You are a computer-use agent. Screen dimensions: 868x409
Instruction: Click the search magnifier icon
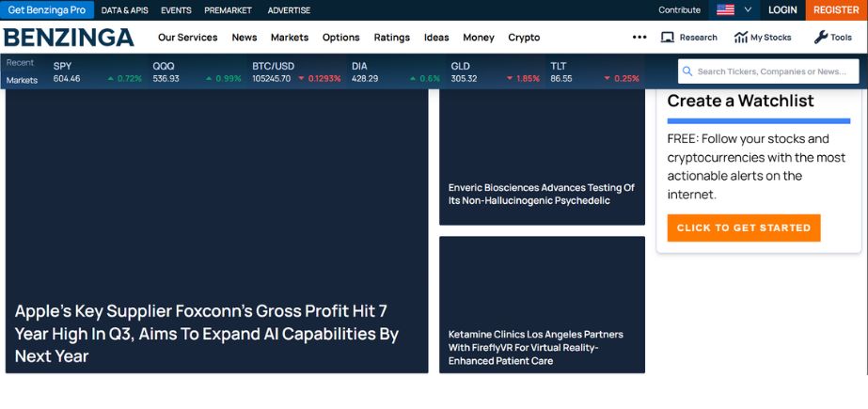[687, 71]
